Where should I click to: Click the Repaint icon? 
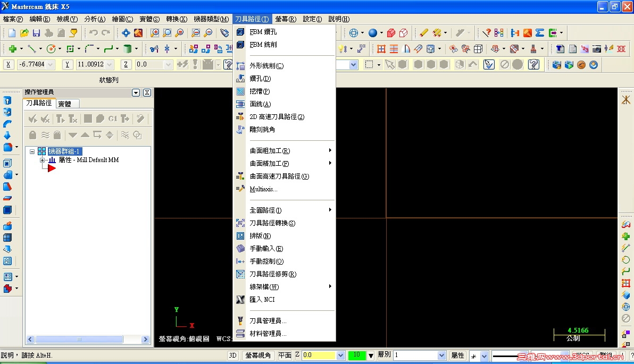138,33
